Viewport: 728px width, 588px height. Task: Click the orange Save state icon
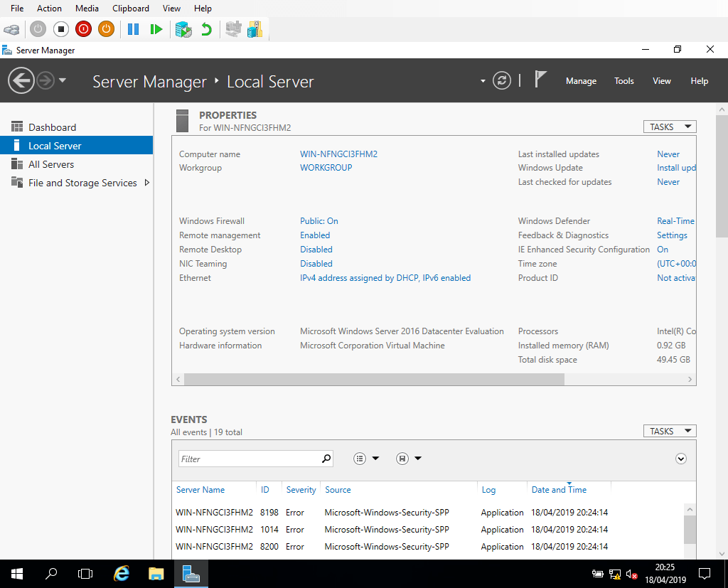point(107,29)
